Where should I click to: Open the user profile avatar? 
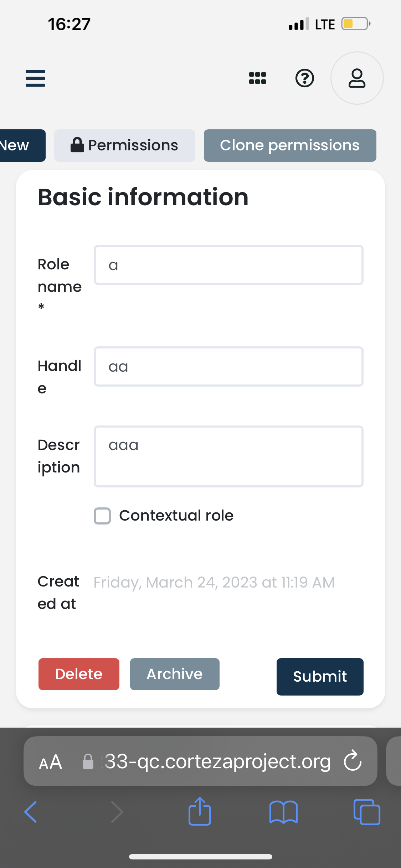coord(357,78)
